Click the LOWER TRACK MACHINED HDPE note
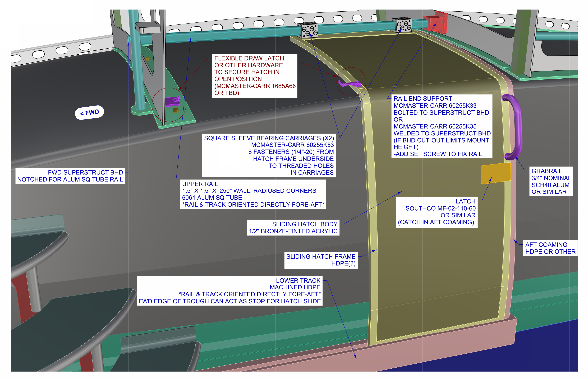588x380 pixels. point(229,291)
